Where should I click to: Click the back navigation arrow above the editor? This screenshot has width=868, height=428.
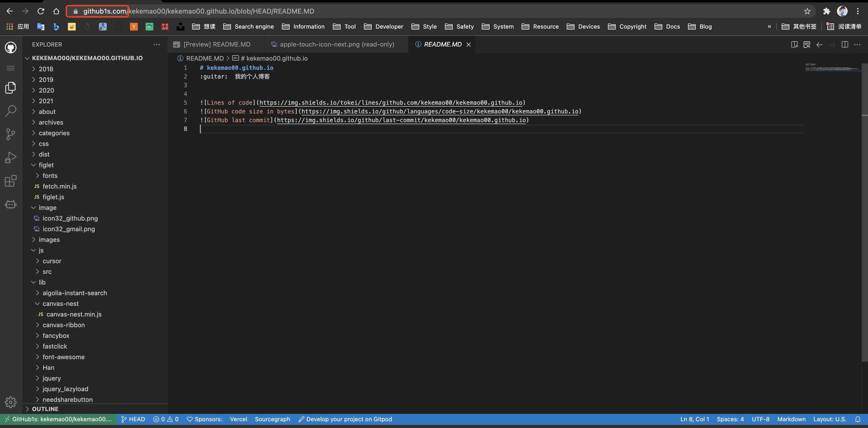(819, 44)
